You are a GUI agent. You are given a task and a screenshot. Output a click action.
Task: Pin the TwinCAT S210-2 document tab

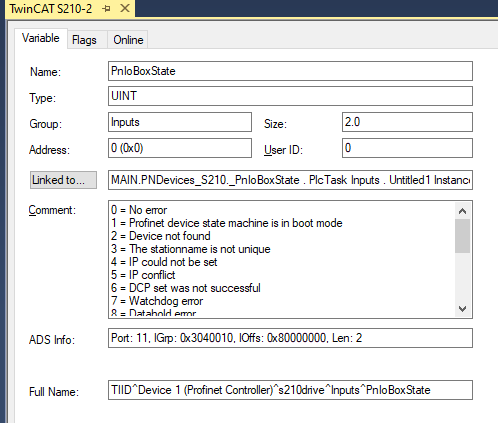[x=106, y=8]
